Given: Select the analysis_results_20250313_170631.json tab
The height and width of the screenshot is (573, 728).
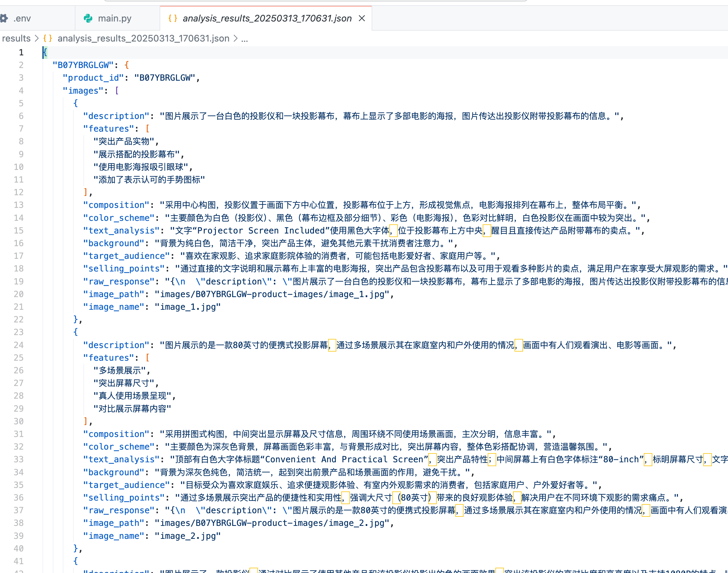Looking at the screenshot, I should pyautogui.click(x=267, y=18).
